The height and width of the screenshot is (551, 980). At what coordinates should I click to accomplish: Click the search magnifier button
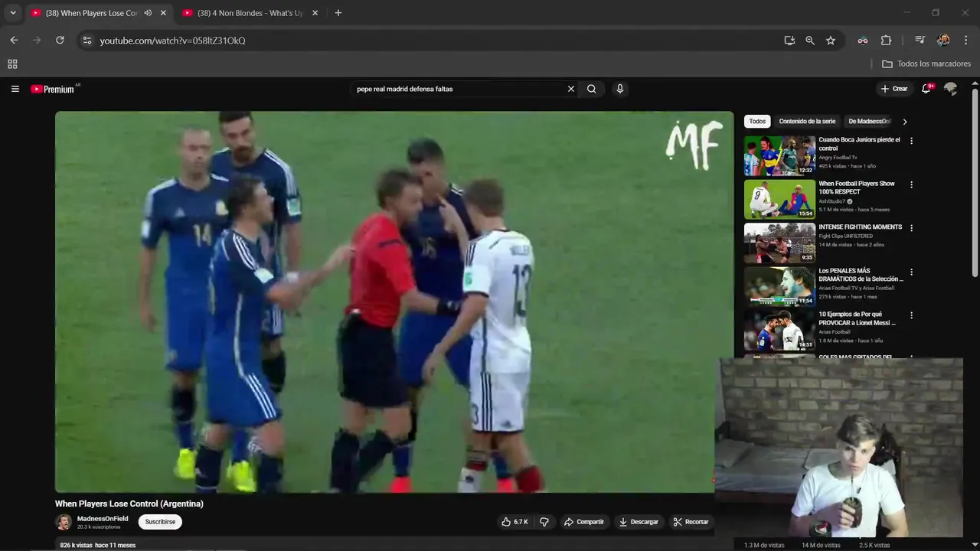pos(591,89)
